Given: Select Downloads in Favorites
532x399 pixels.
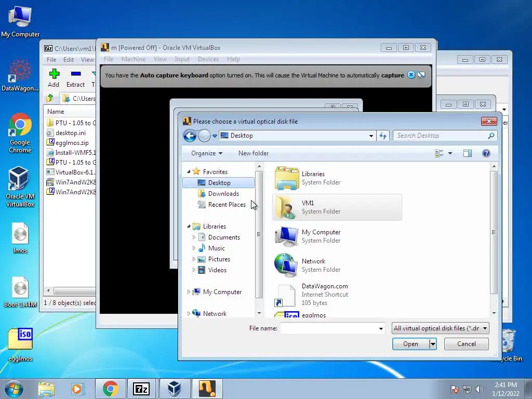Looking at the screenshot, I should point(223,193).
